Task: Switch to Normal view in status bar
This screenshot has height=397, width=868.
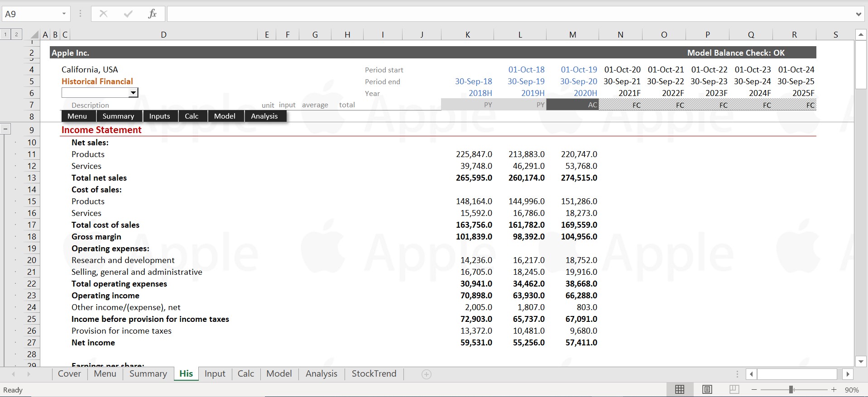Action: click(680, 389)
